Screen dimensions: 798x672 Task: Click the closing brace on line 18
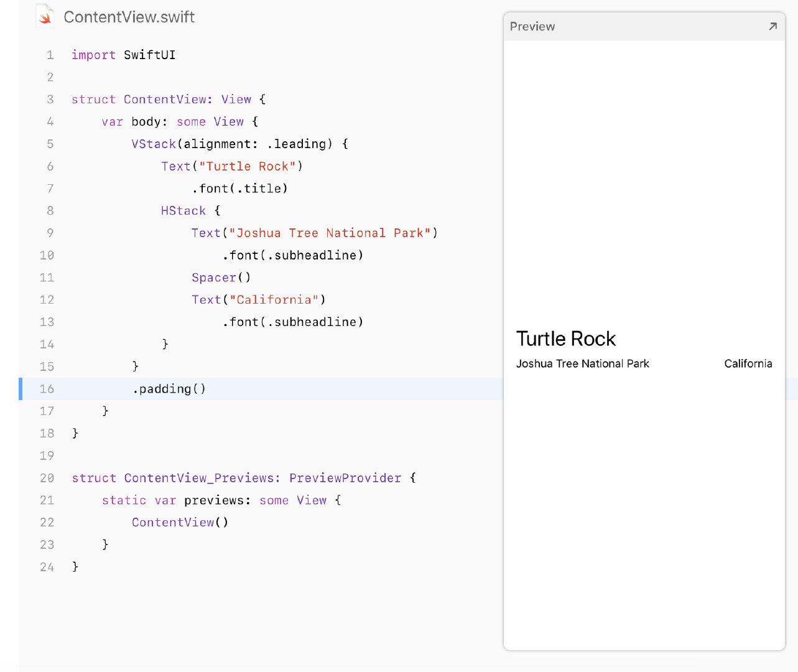75,433
